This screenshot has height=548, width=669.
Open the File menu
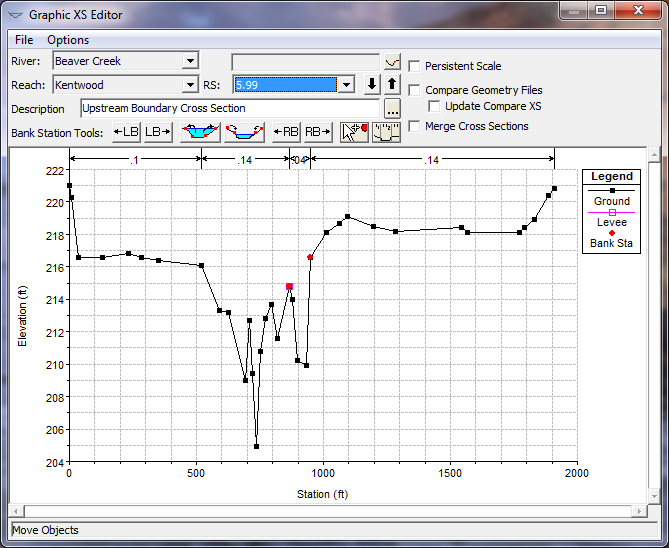point(24,40)
